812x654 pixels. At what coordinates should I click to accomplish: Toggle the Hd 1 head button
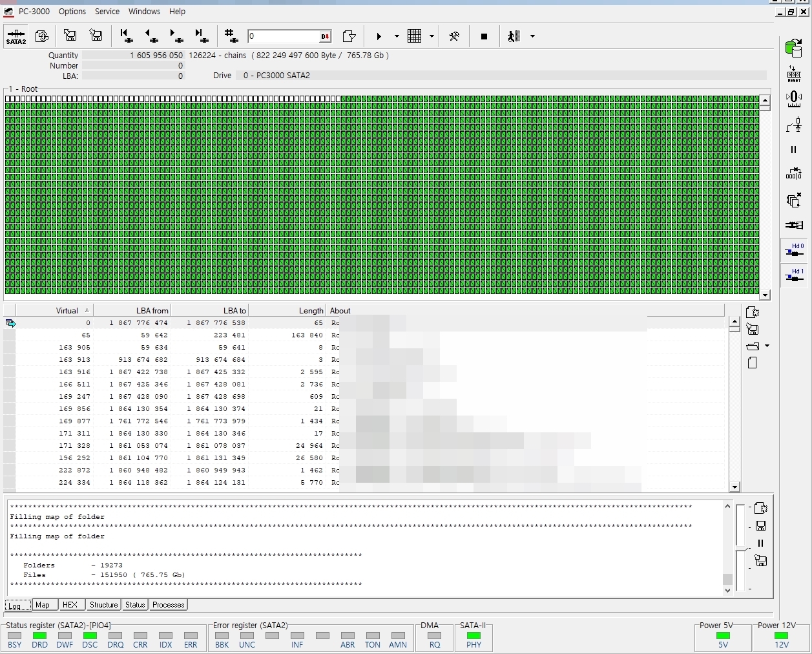(794, 275)
